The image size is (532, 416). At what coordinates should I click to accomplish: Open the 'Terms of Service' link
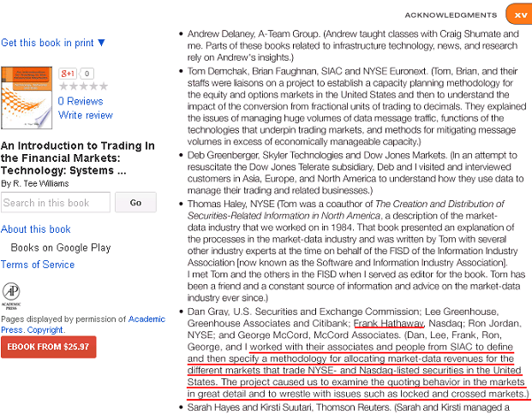[x=38, y=264]
